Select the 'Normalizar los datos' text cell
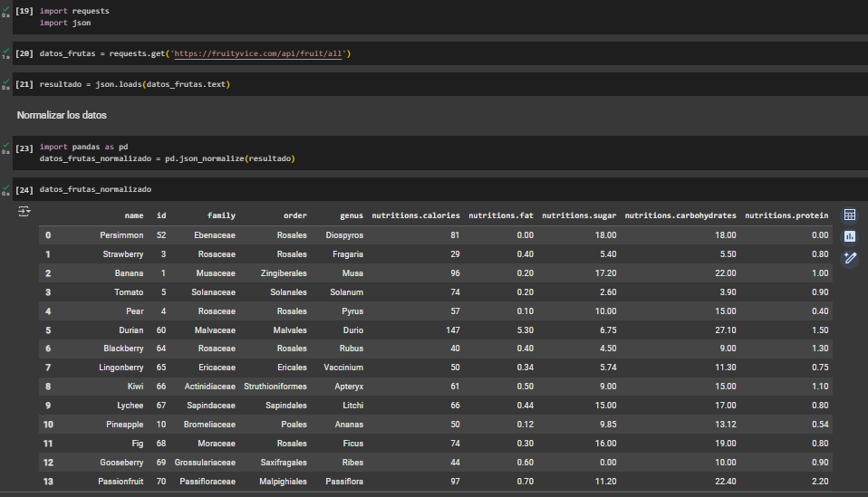868x497 pixels. click(x=62, y=115)
